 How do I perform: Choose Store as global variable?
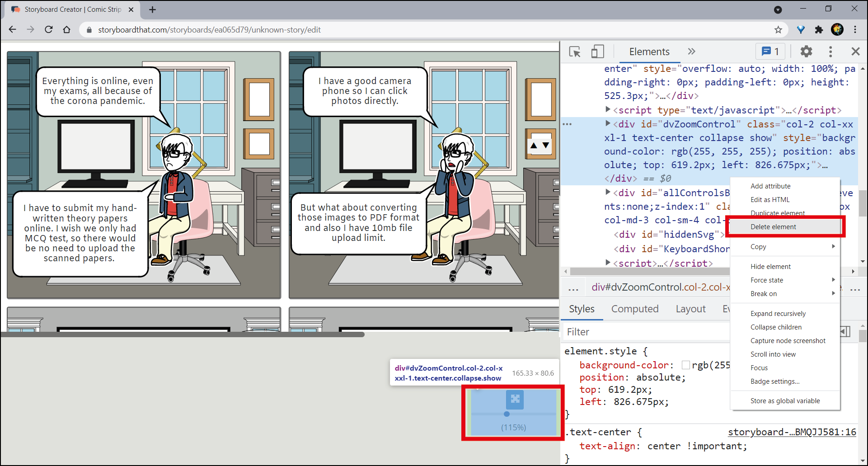[785, 401]
